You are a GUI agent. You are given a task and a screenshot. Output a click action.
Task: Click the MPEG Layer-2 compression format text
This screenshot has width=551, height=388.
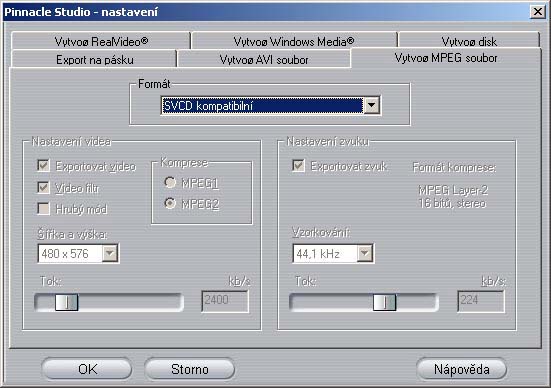453,190
